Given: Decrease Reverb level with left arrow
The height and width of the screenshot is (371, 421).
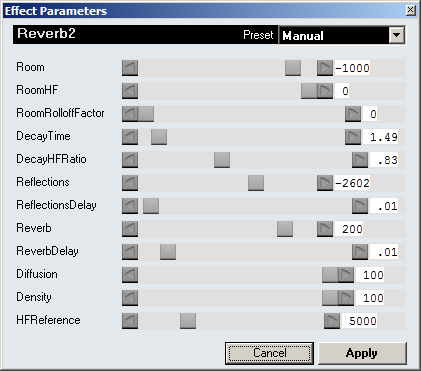Looking at the screenshot, I should [x=130, y=229].
